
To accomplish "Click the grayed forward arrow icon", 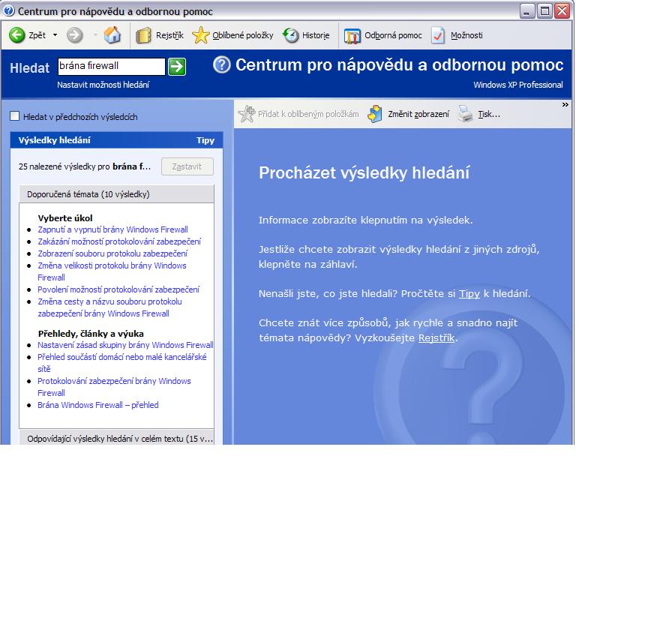I will tap(74, 35).
